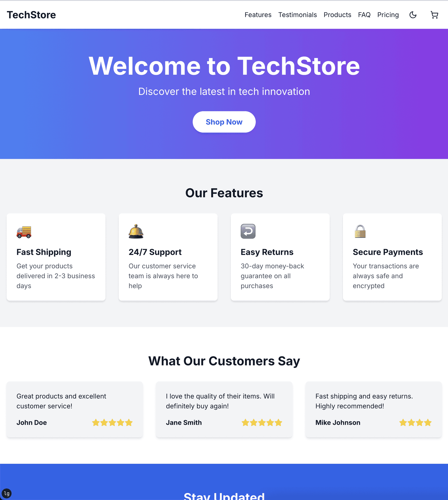Image resolution: width=448 pixels, height=500 pixels.
Task: Click the 24/7 Support bell icon
Action: click(135, 231)
